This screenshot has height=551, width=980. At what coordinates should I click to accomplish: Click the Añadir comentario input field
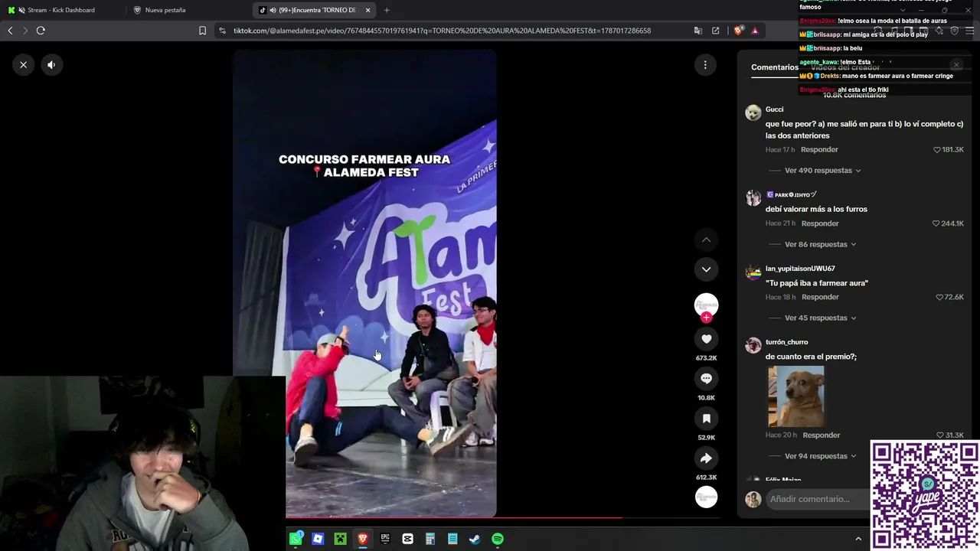(818, 499)
